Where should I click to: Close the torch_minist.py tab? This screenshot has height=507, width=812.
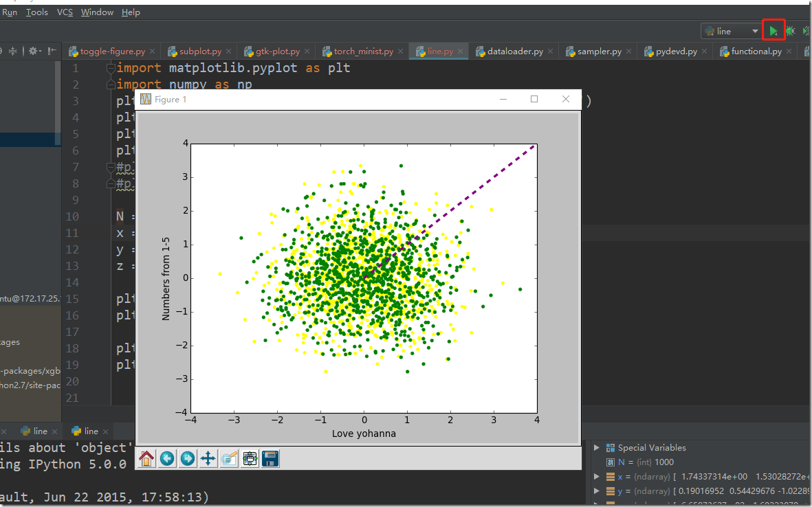[401, 52]
